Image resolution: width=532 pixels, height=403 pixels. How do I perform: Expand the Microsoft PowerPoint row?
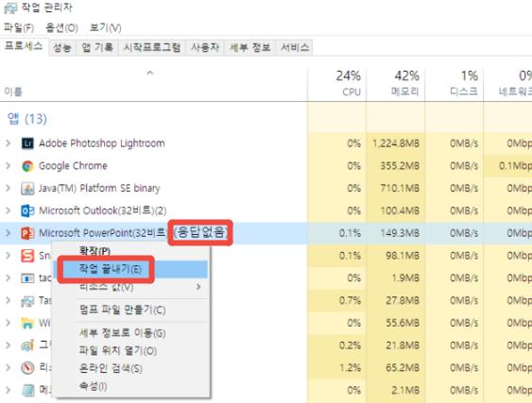(x=9, y=233)
